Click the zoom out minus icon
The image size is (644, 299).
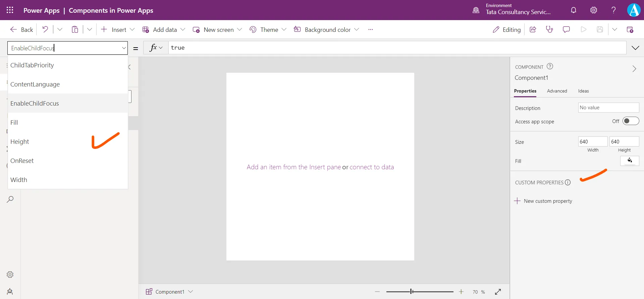(377, 292)
